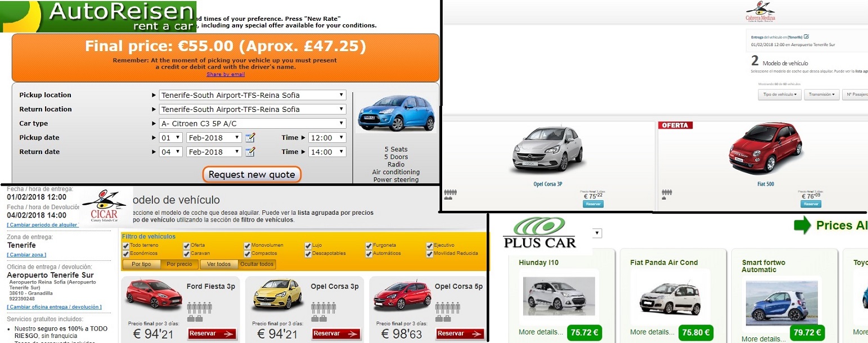This screenshot has width=868, height=343.
Task: Click Reservar for Ford Fiesta 3p
Action: (x=212, y=334)
